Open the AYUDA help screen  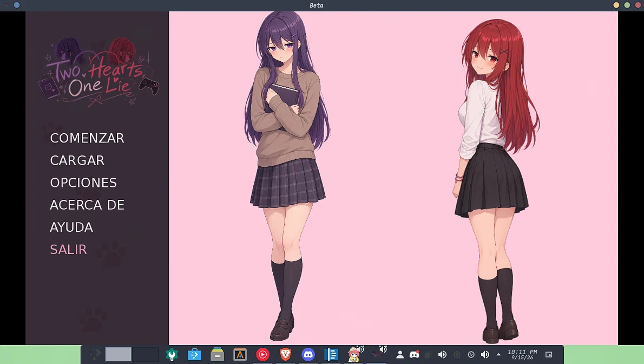[71, 227]
